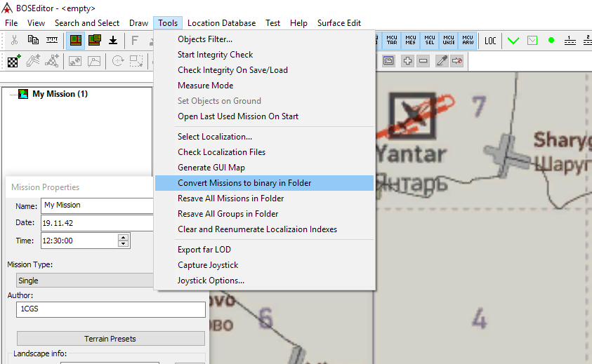The height and width of the screenshot is (364, 592).
Task: Select My Mission (1) tree node
Action: pos(60,94)
